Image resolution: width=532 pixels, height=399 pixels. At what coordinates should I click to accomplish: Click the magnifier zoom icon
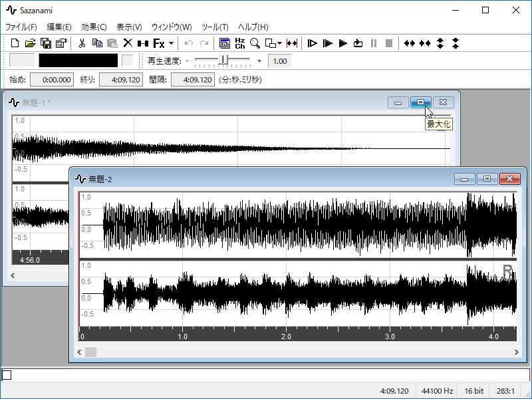click(255, 43)
